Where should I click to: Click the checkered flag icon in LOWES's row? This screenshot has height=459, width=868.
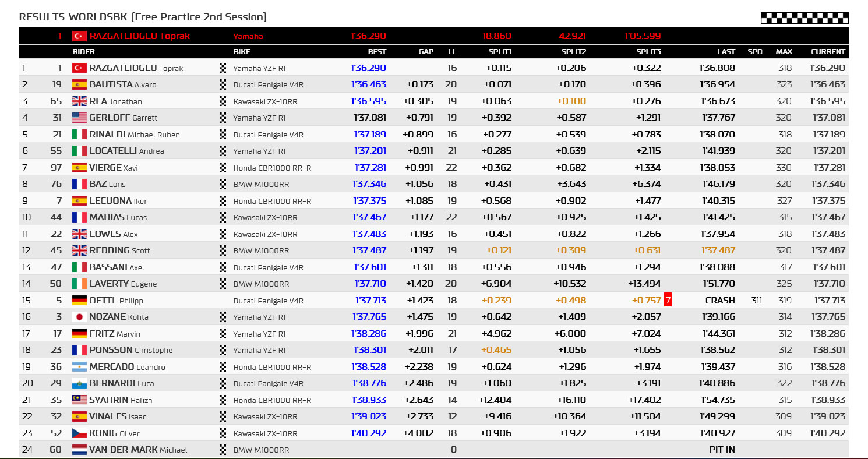tap(222, 234)
